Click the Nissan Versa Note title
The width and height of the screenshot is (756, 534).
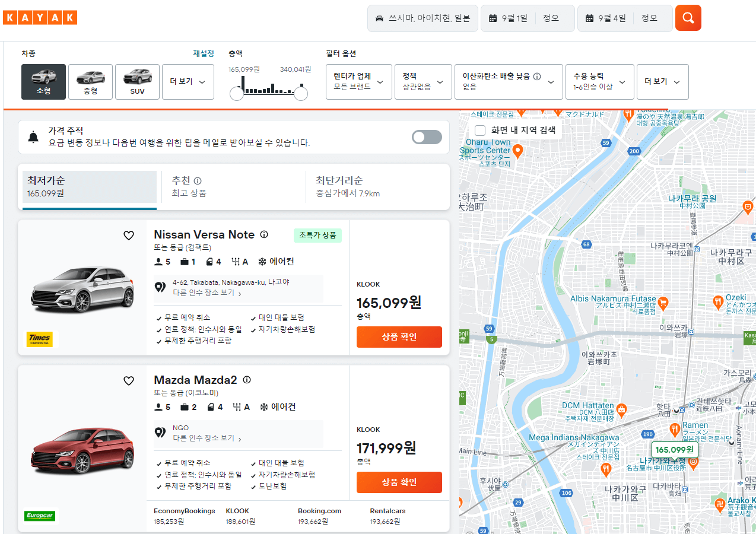click(204, 234)
